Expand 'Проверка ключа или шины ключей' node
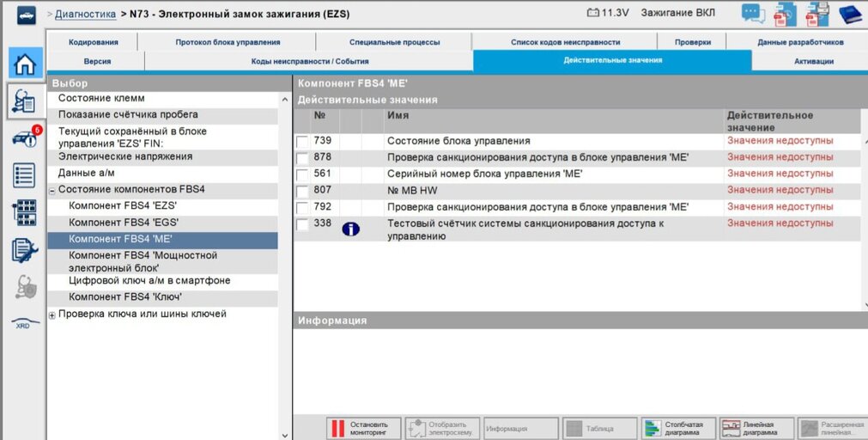This screenshot has height=440, width=868. pyautogui.click(x=52, y=315)
